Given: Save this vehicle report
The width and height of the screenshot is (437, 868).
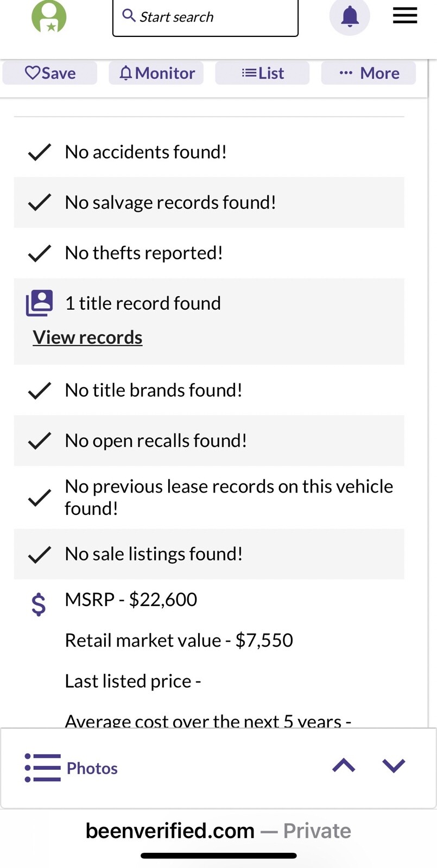Looking at the screenshot, I should [50, 73].
